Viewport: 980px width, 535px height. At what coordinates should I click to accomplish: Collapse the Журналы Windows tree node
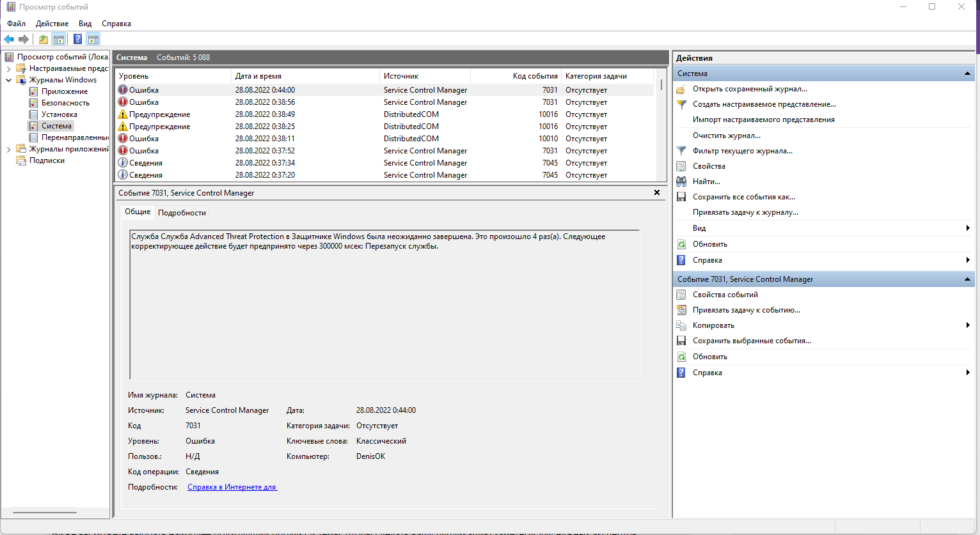pos(8,80)
